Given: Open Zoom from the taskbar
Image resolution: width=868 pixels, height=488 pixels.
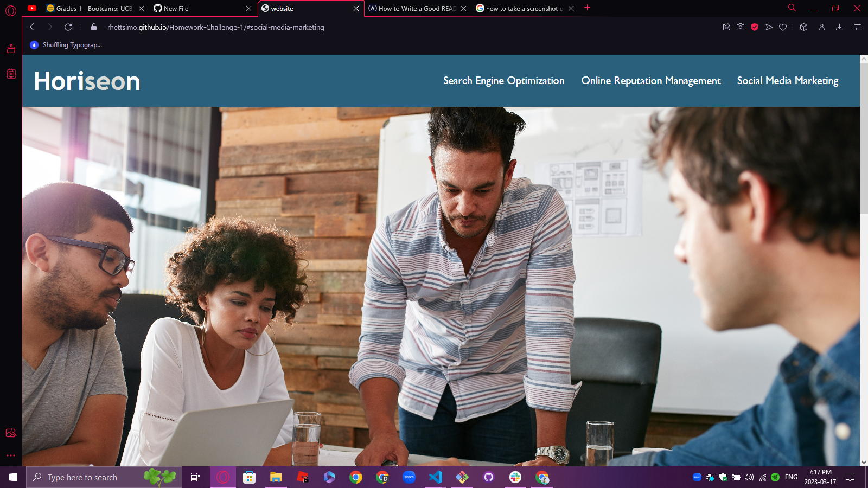Looking at the screenshot, I should 409,477.
